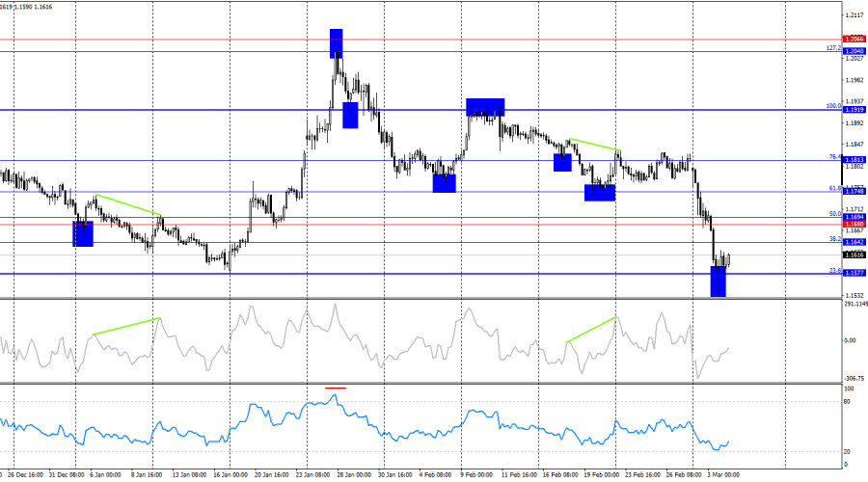Click the 8 Jan 16:00 time label
Screen dimensions: 868x482
tap(147, 475)
